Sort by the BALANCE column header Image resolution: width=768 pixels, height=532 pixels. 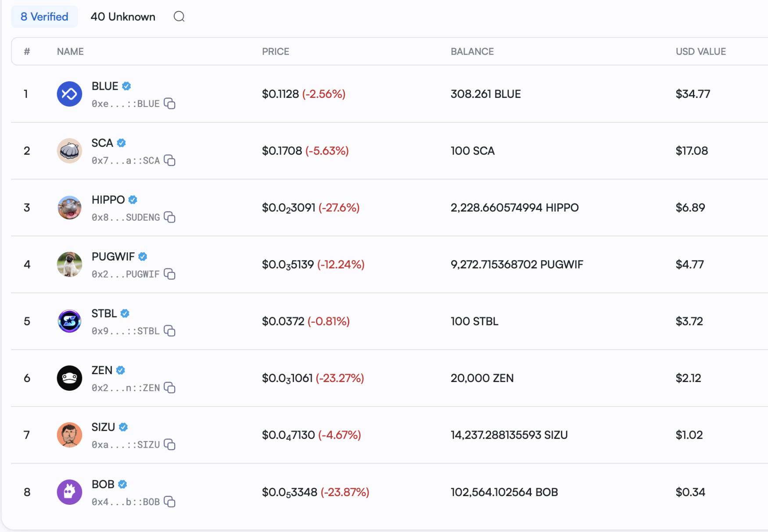pyautogui.click(x=472, y=52)
